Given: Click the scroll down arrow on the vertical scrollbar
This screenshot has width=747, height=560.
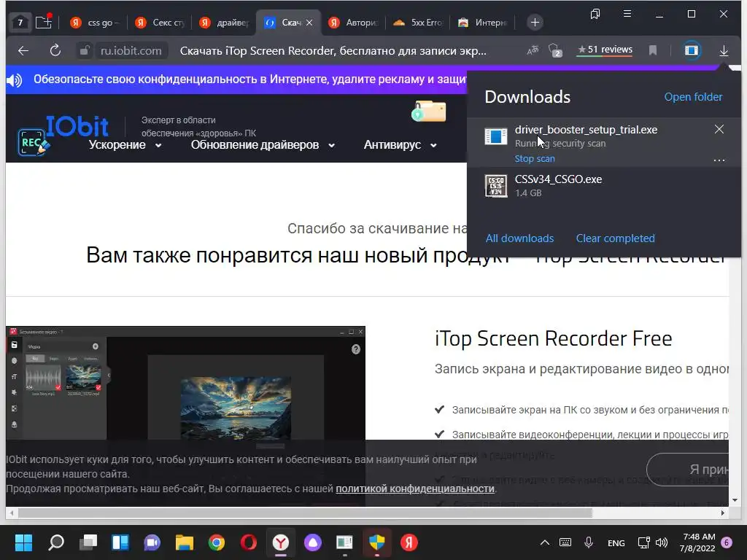Looking at the screenshot, I should click(735, 500).
